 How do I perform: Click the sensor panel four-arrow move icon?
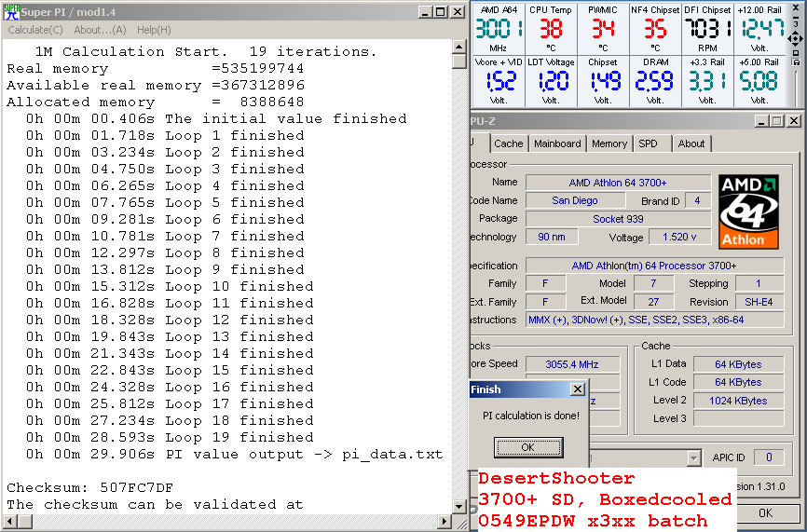(795, 38)
